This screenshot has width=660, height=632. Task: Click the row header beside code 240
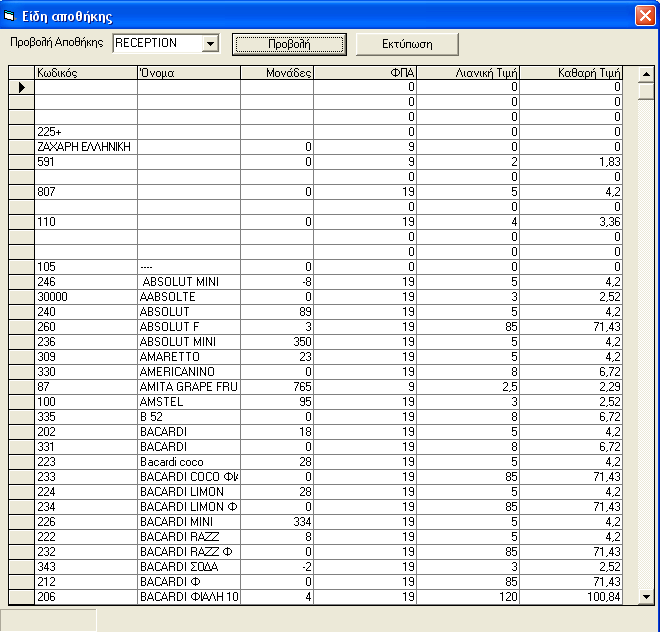coord(21,312)
